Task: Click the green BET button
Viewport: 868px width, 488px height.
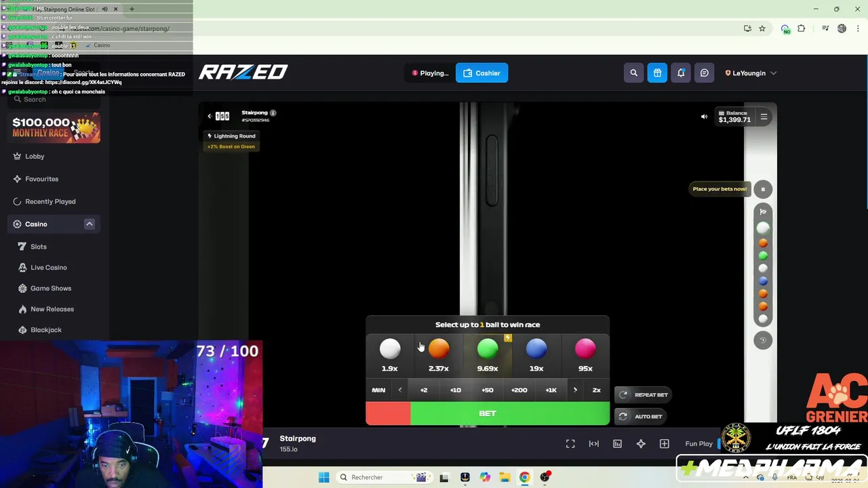Action: [488, 413]
